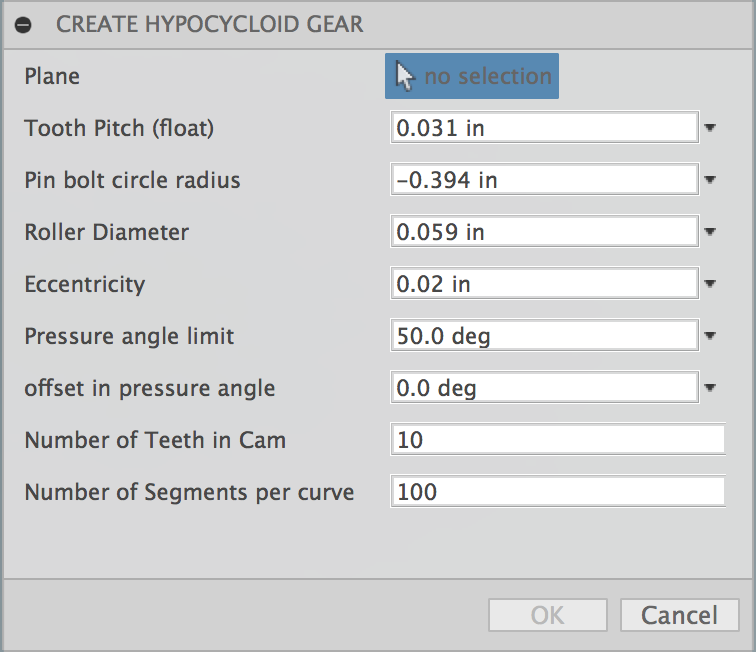Open Roller Diameter dropdown arrow
Image resolution: width=756 pixels, height=652 pixels.
point(710,232)
